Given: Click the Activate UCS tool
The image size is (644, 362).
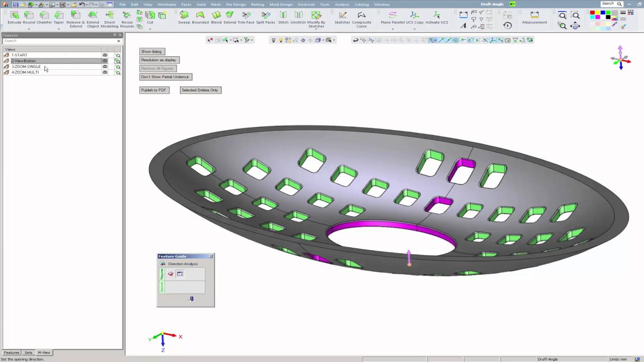Looking at the screenshot, I should tap(437, 18).
